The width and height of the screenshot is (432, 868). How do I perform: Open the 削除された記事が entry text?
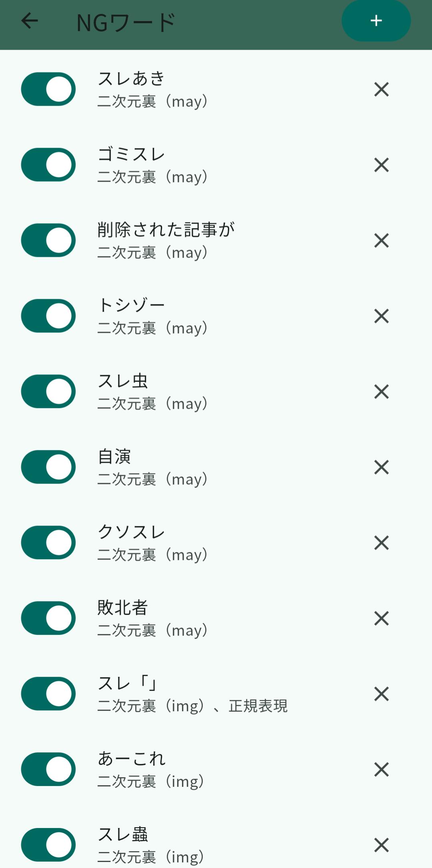[166, 230]
